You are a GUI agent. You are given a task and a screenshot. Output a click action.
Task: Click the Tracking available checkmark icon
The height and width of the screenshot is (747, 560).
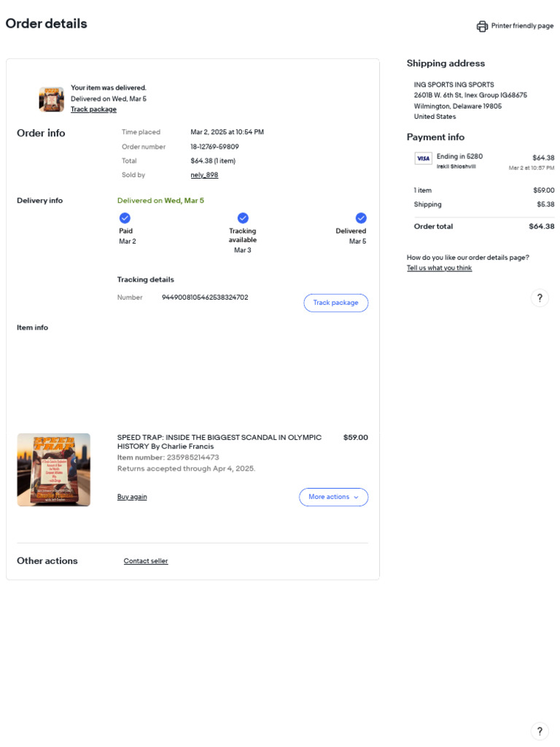tap(243, 218)
